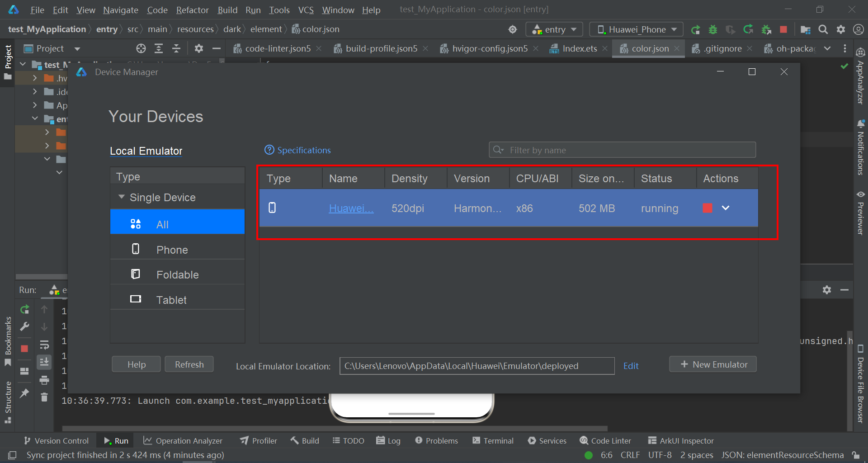Click the New Emulator button
The height and width of the screenshot is (463, 868).
click(713, 364)
